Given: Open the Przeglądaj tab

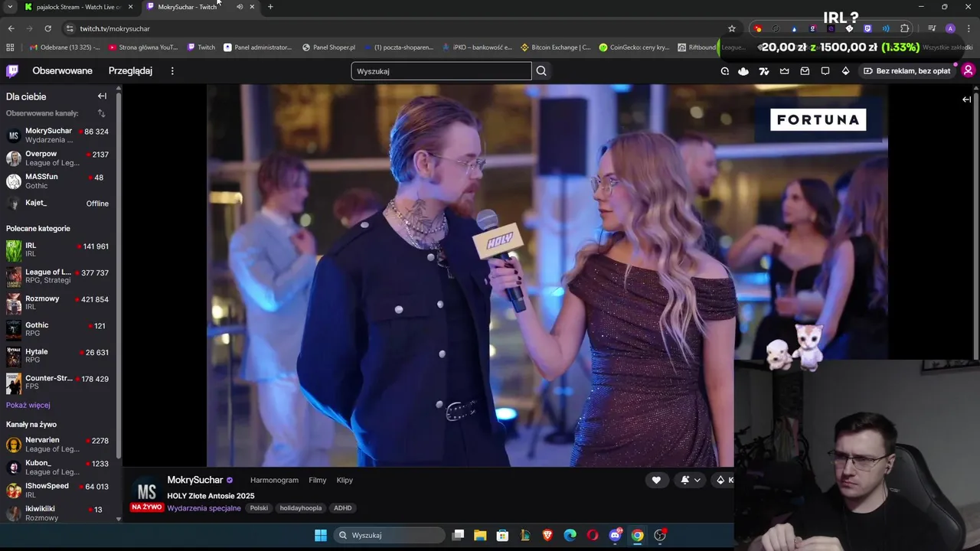Looking at the screenshot, I should pyautogui.click(x=130, y=71).
